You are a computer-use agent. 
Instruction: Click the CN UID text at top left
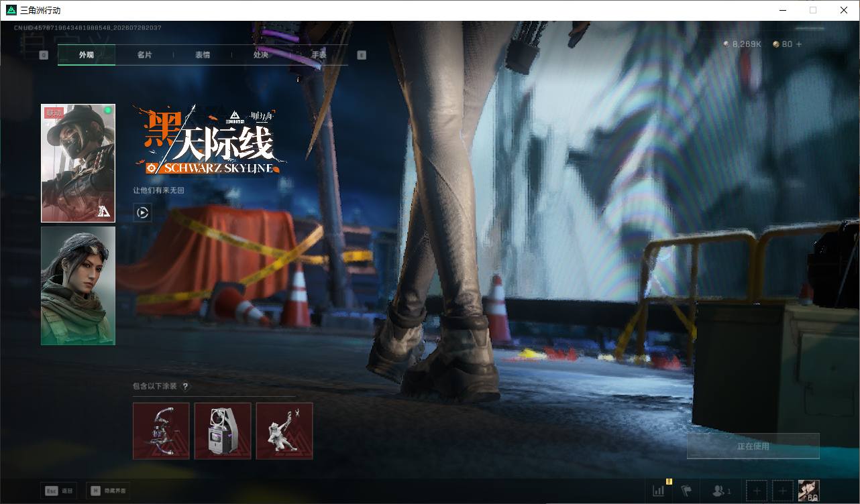(87, 27)
